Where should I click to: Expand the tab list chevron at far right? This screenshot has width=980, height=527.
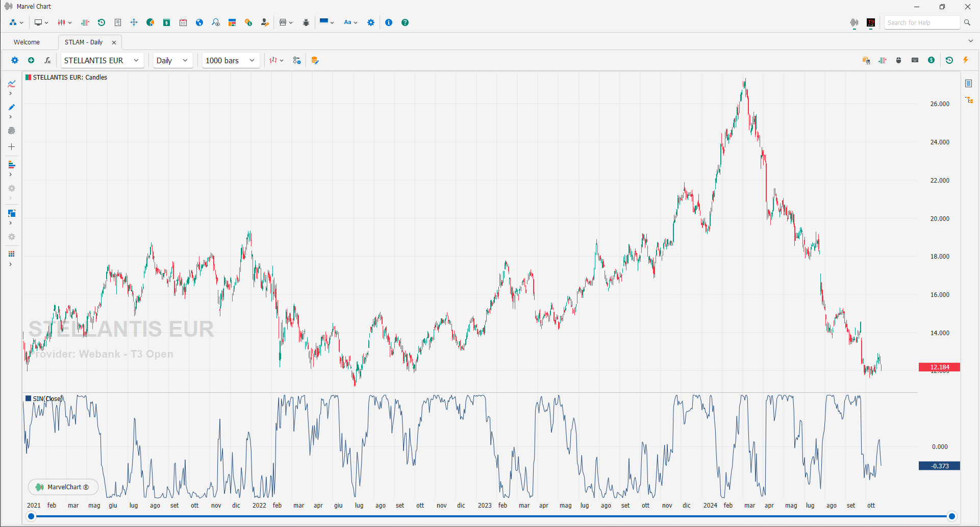970,41
